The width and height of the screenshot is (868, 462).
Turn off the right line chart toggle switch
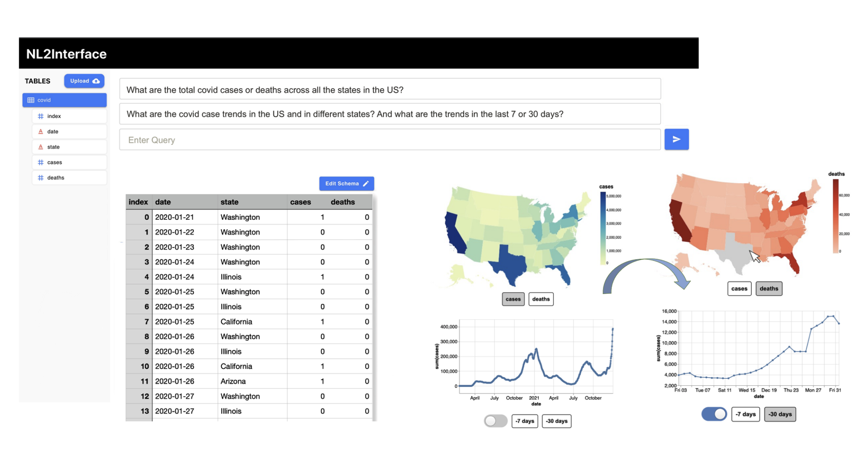click(714, 414)
